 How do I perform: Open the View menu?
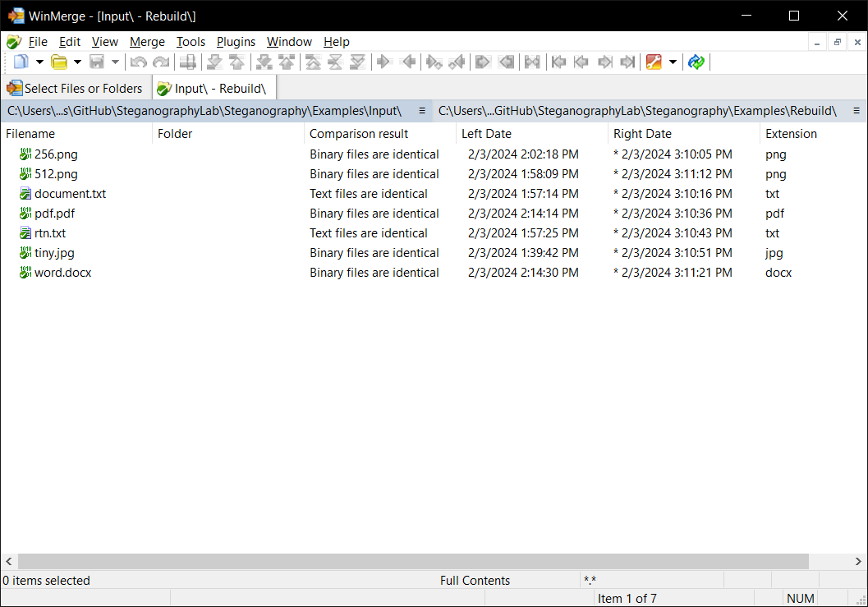[104, 42]
